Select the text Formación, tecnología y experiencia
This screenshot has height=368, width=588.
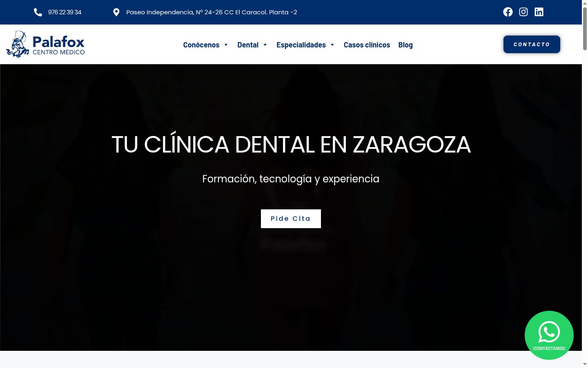(291, 179)
